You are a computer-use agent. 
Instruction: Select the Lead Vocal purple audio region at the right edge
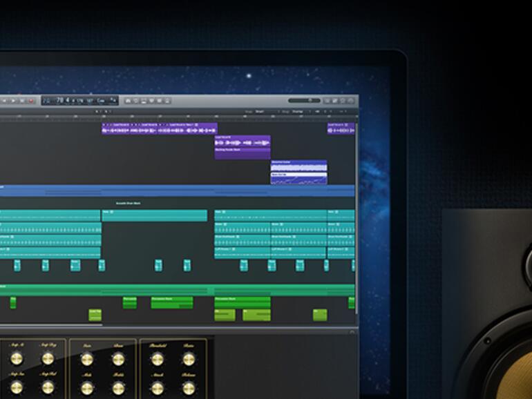(x=341, y=128)
